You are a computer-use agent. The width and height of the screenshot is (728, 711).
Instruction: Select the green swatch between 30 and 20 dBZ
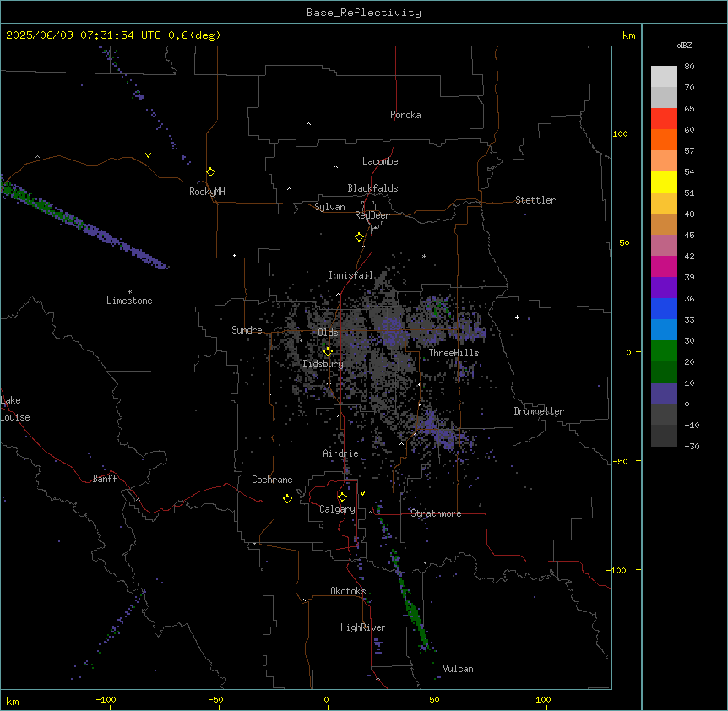click(x=664, y=351)
